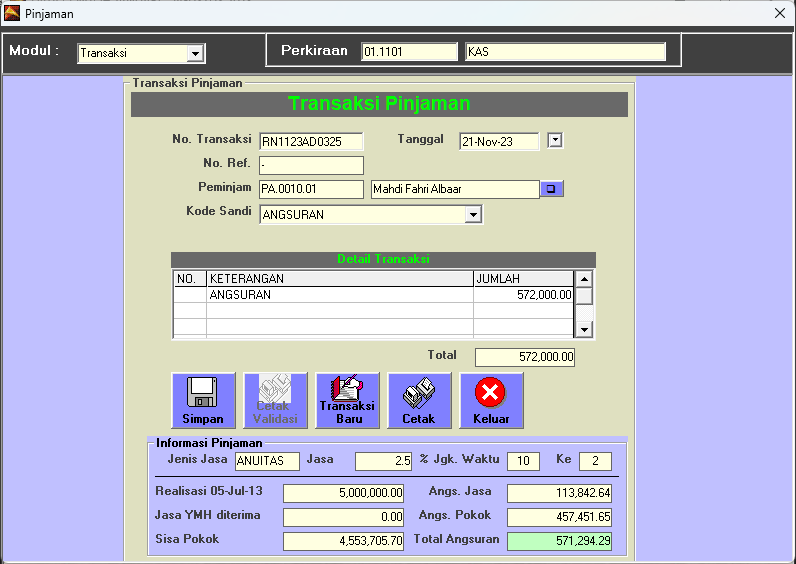Click the Perkiraan account code field
Image resolution: width=796 pixels, height=564 pixels.
click(x=408, y=52)
